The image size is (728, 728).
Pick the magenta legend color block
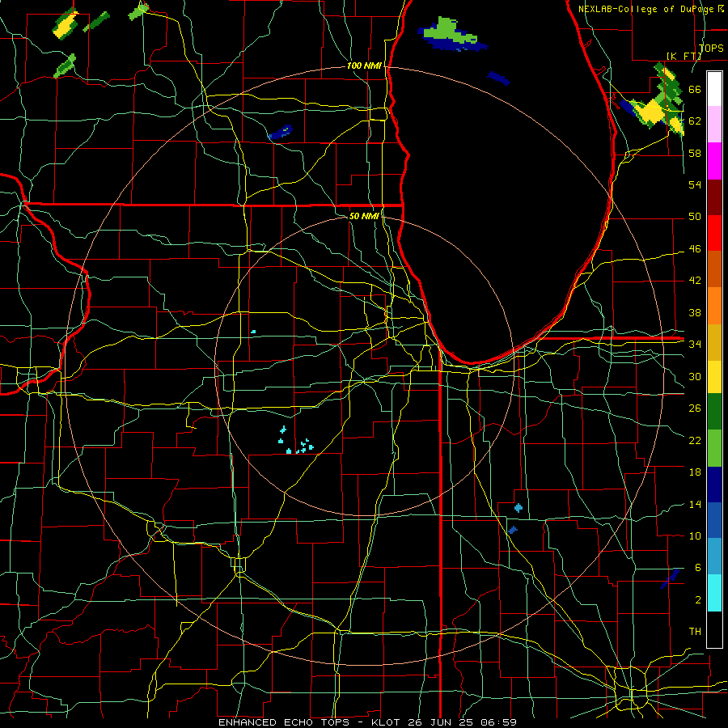(714, 161)
